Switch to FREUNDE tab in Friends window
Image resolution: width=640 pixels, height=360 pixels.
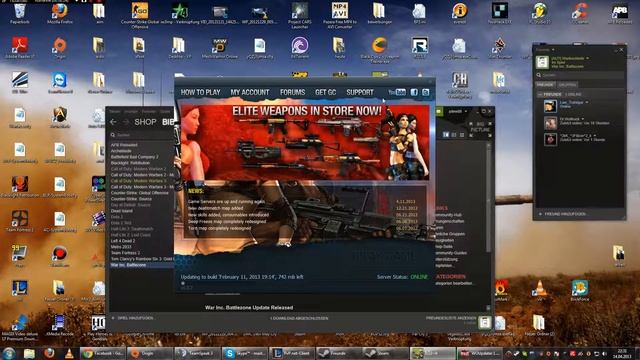(545, 84)
